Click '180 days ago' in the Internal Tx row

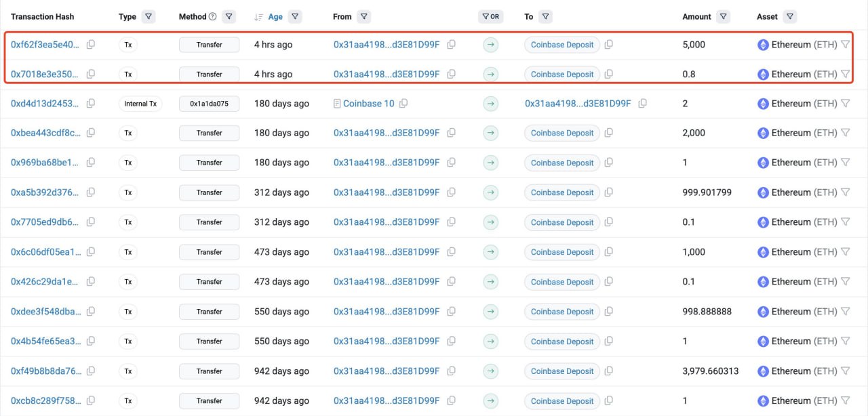click(x=281, y=104)
